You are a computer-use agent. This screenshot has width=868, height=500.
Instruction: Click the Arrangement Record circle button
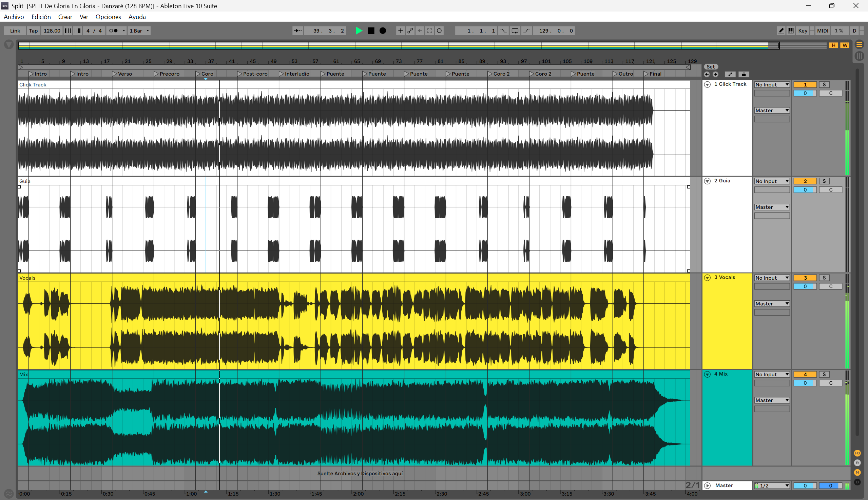click(x=383, y=31)
